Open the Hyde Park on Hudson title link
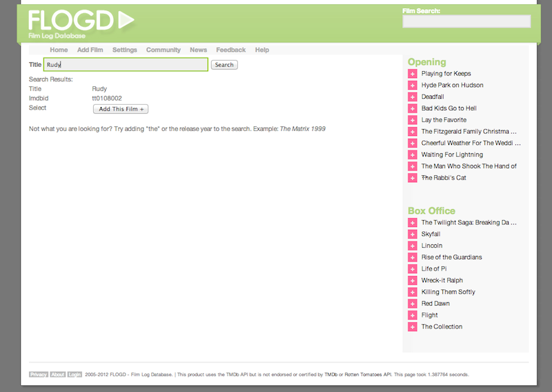Viewport: 552px width, 392px height. pyautogui.click(x=453, y=86)
